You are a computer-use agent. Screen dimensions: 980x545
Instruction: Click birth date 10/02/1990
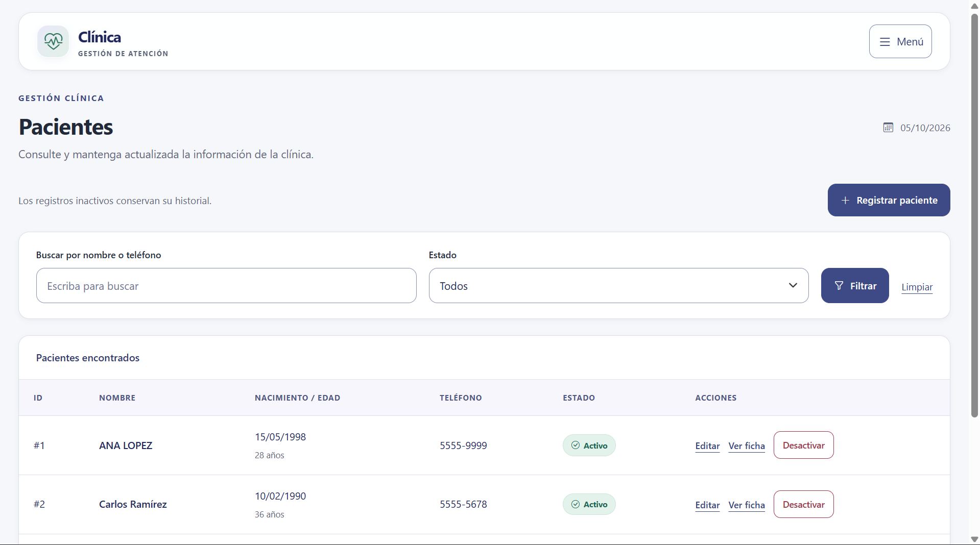(280, 496)
